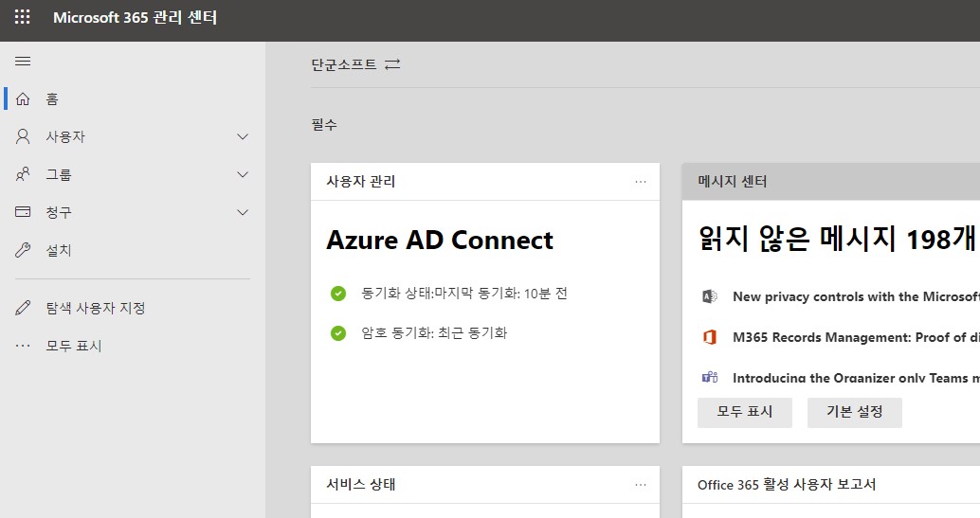Click the 기본 설정 button
The image size is (980, 518).
[854, 412]
